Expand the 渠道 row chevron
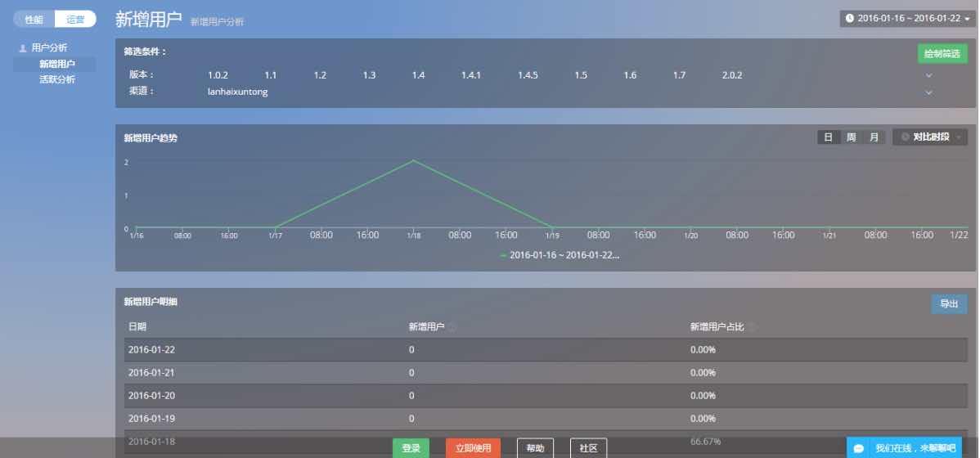Viewport: 980px width, 458px height. pyautogui.click(x=928, y=92)
